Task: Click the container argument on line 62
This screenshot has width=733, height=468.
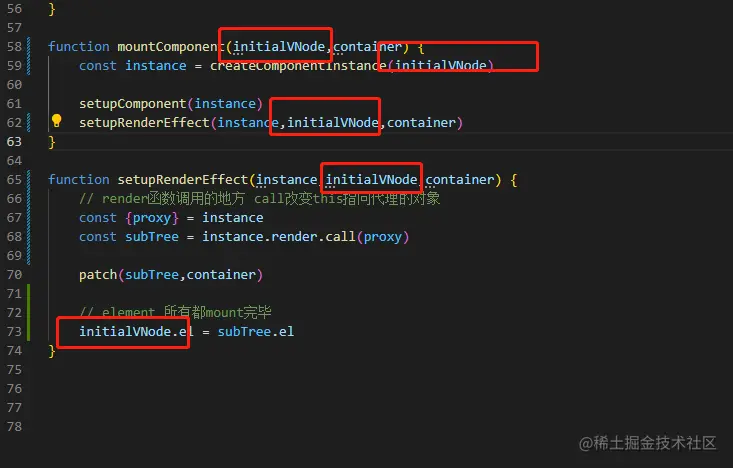Action: point(421,122)
